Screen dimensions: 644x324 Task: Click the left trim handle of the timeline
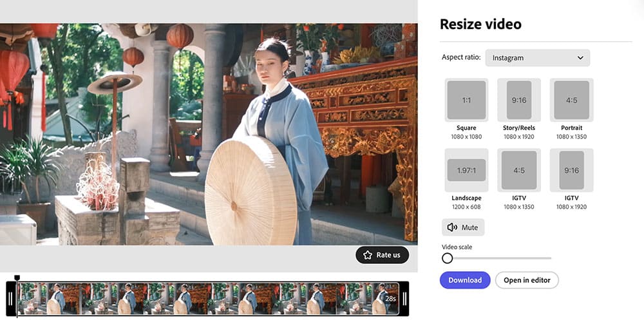click(11, 299)
